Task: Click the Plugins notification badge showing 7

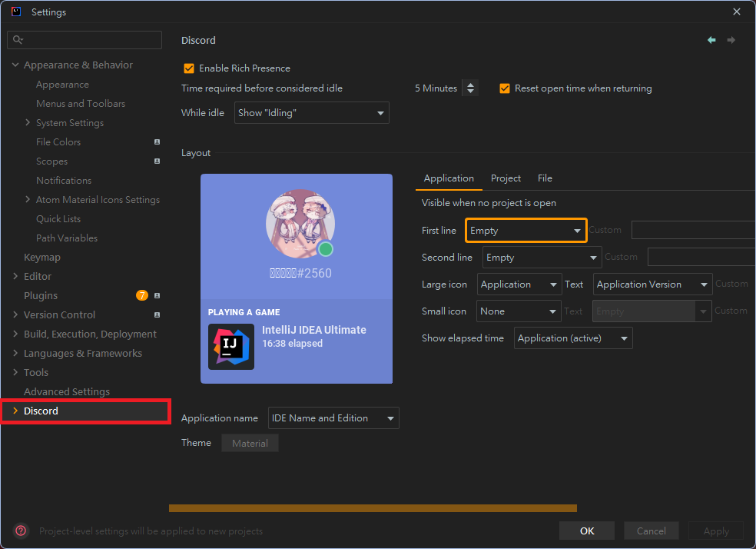Action: point(142,295)
